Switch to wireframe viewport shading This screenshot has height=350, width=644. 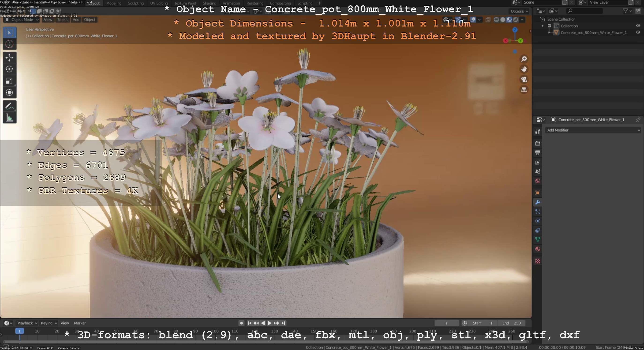(497, 19)
